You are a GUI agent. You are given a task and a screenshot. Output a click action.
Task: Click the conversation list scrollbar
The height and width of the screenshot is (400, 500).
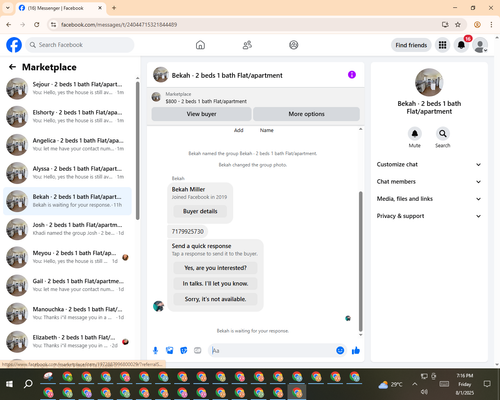138,150
